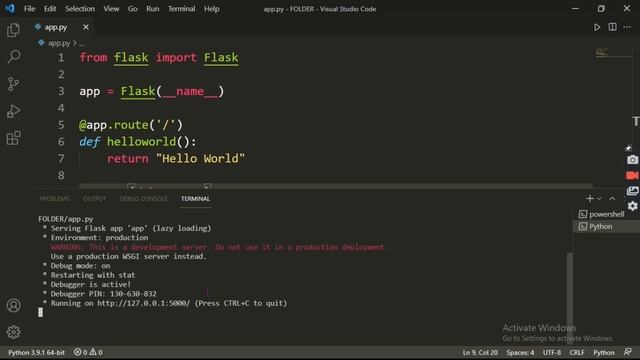The height and width of the screenshot is (360, 640).
Task: Open the Terminal menu
Action: pyautogui.click(x=182, y=9)
